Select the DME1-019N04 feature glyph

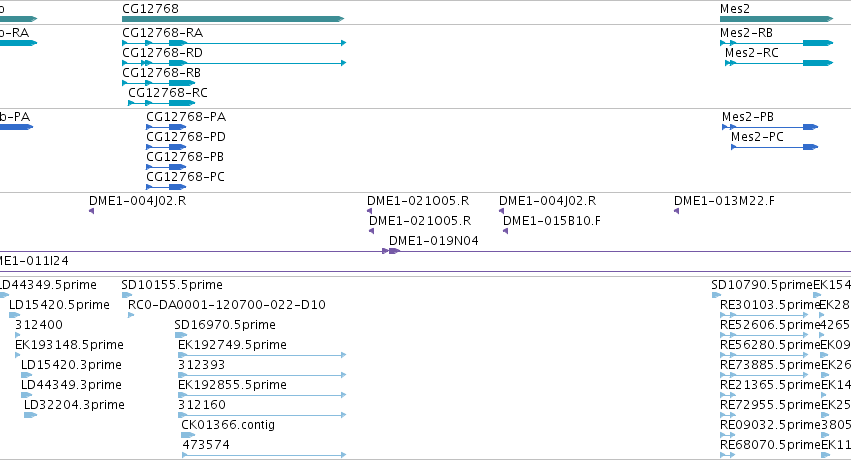[x=391, y=251]
